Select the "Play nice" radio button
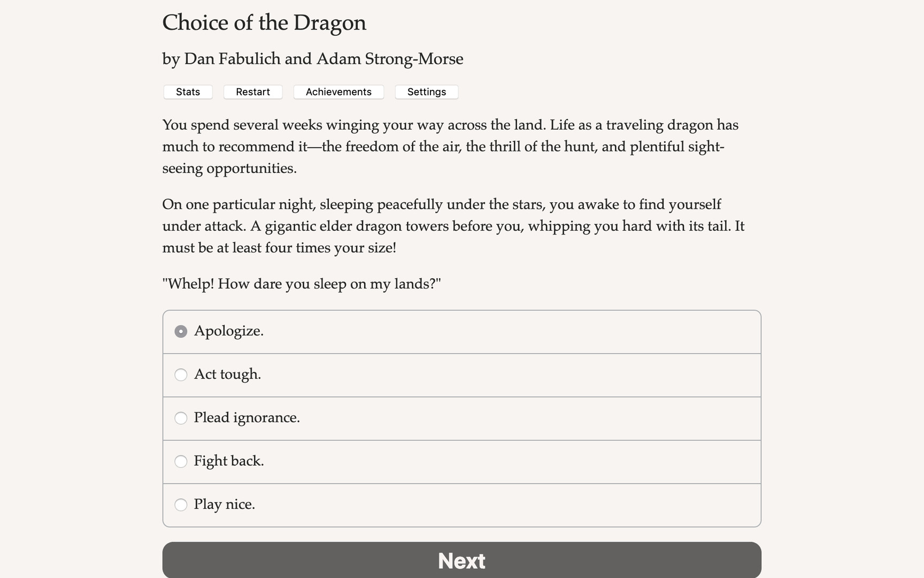Viewport: 924px width, 578px height. 181,505
